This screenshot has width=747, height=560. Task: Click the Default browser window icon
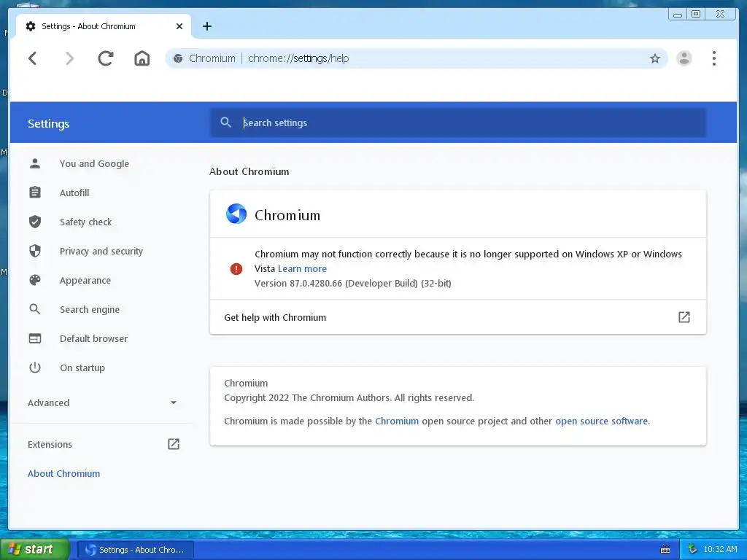click(x=35, y=338)
